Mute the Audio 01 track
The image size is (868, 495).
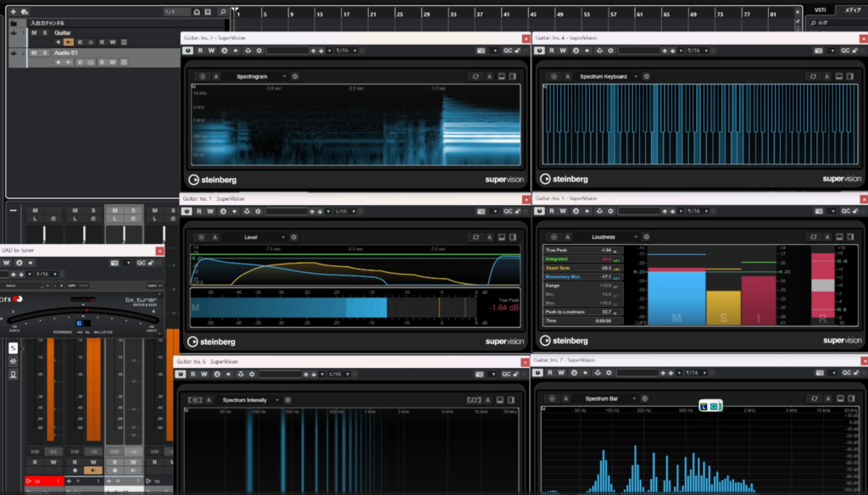click(34, 53)
